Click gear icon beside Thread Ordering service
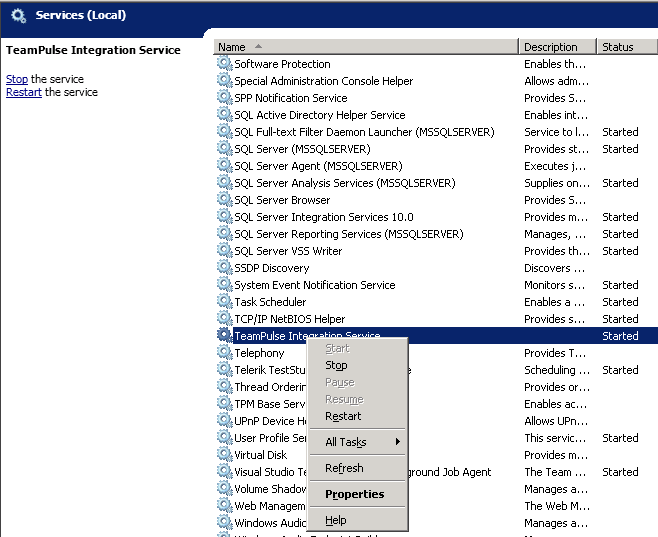The width and height of the screenshot is (658, 537). pyautogui.click(x=225, y=386)
